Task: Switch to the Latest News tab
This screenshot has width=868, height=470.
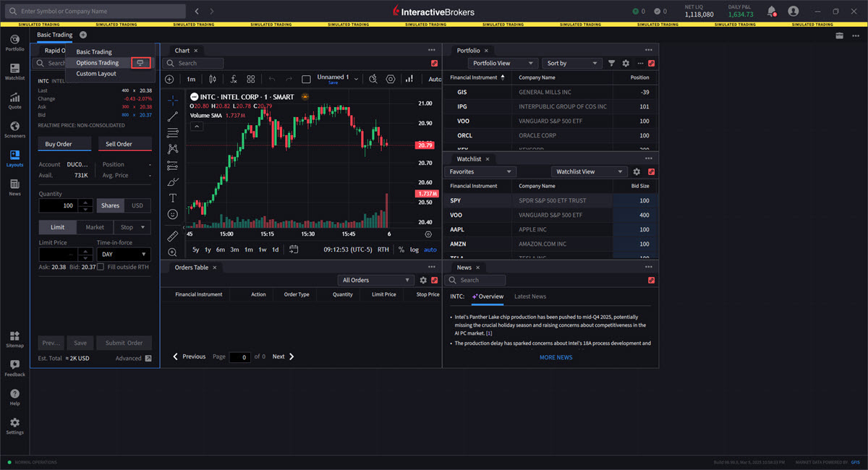Action: pyautogui.click(x=530, y=296)
